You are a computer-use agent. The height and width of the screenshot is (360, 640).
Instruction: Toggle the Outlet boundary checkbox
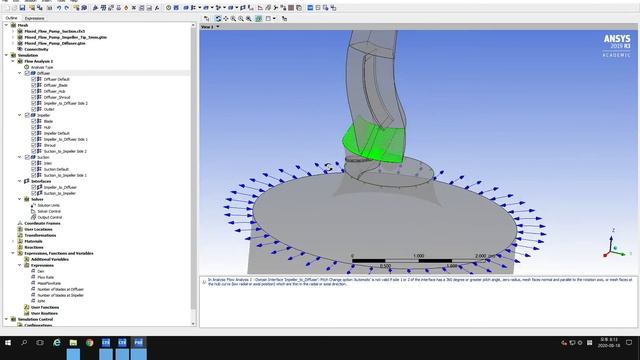point(34,109)
